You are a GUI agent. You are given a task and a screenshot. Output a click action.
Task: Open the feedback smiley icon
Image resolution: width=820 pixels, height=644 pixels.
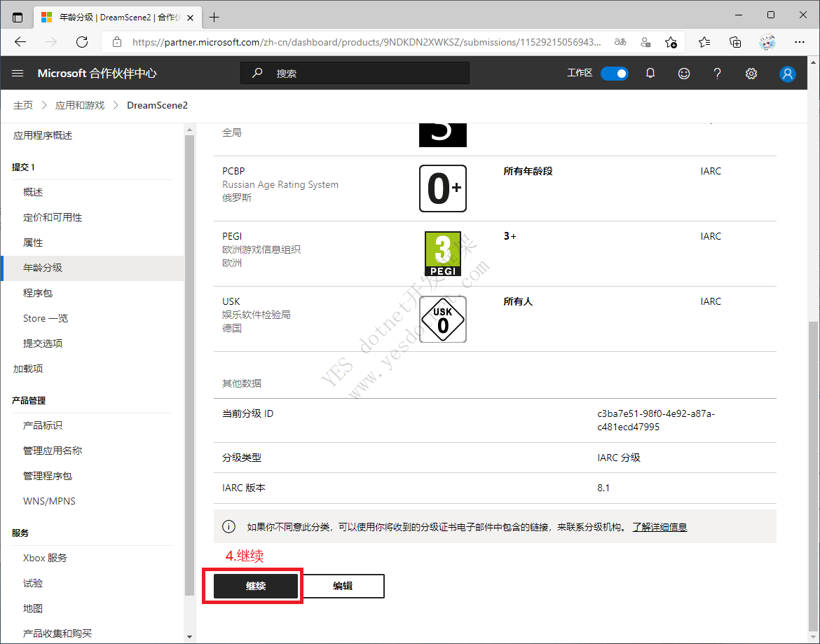coord(683,73)
